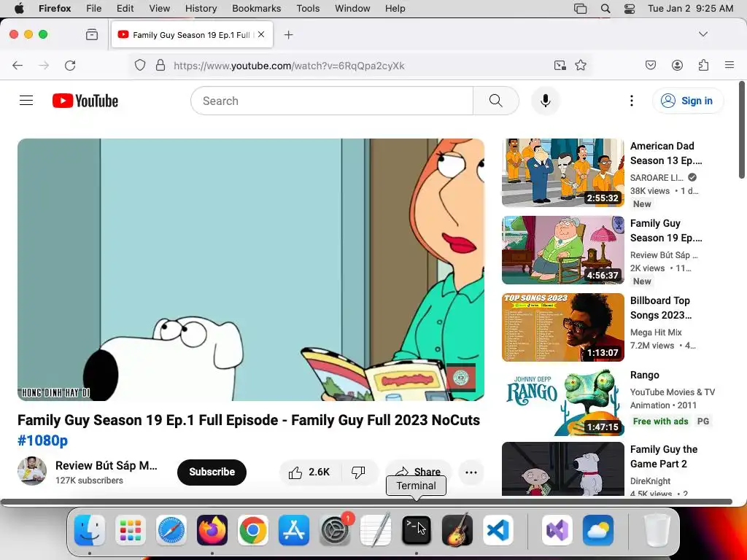Image resolution: width=747 pixels, height=560 pixels.
Task: Open the View menu
Action: [159, 9]
